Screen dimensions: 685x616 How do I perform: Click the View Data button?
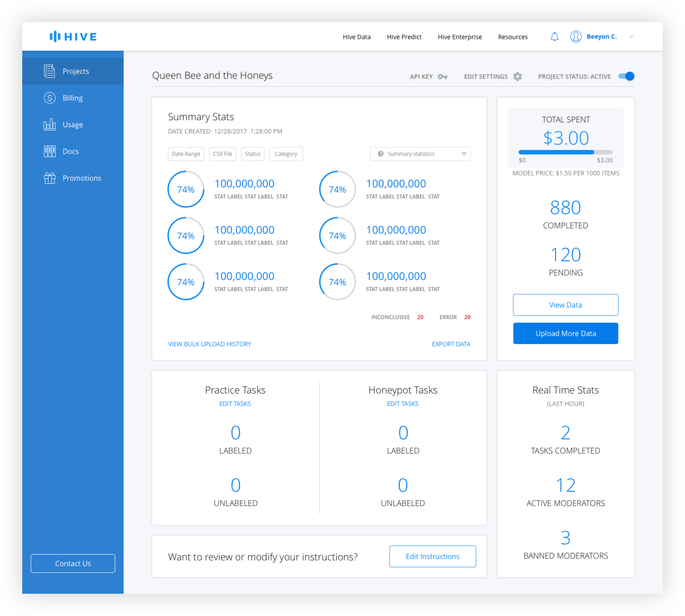pos(566,305)
